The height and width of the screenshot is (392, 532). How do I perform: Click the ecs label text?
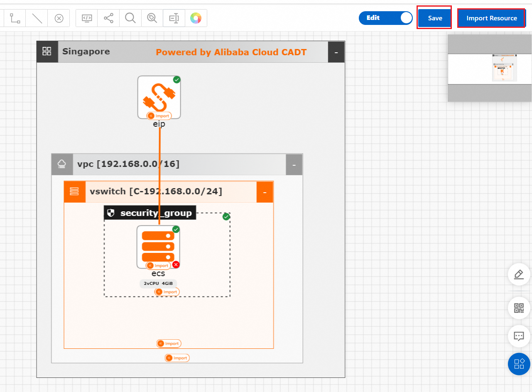click(x=158, y=274)
